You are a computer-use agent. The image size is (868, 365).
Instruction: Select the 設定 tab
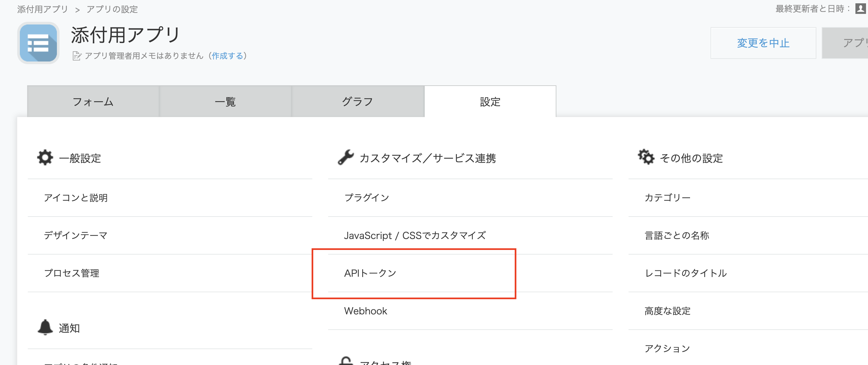click(x=490, y=101)
